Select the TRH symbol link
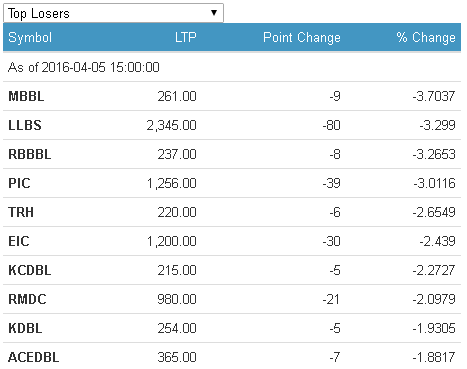The width and height of the screenshot is (467, 369). [21, 212]
